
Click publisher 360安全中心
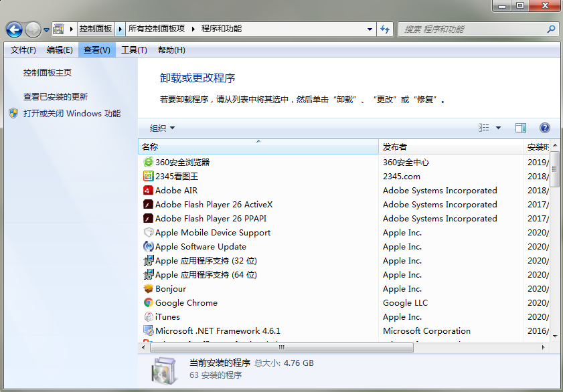click(x=406, y=162)
